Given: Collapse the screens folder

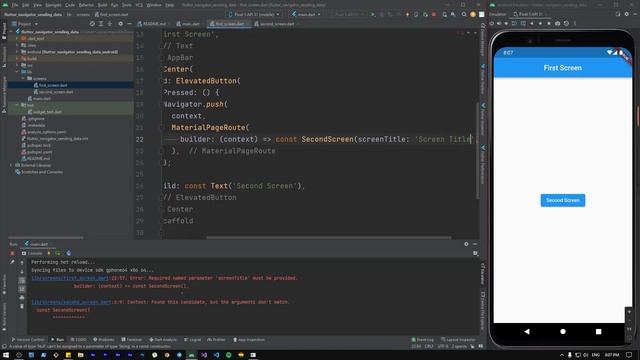Looking at the screenshot, I should pos(23,78).
